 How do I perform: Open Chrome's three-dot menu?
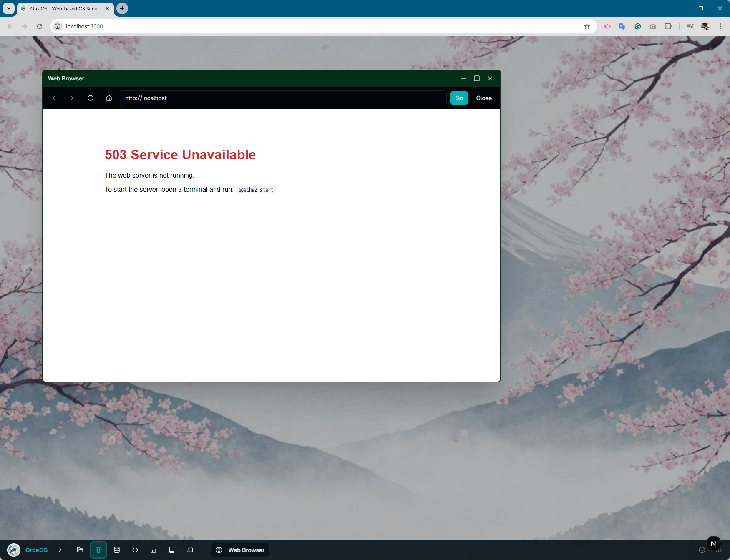click(x=720, y=26)
